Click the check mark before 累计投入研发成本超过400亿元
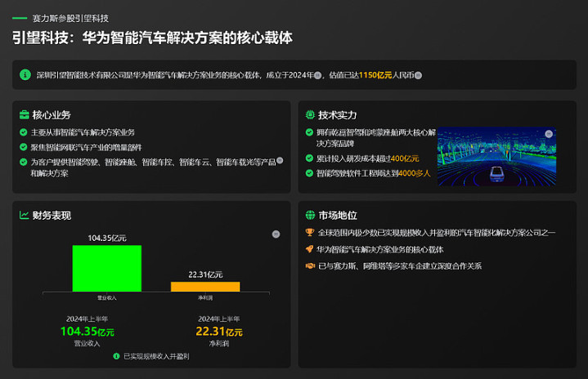 (309, 158)
